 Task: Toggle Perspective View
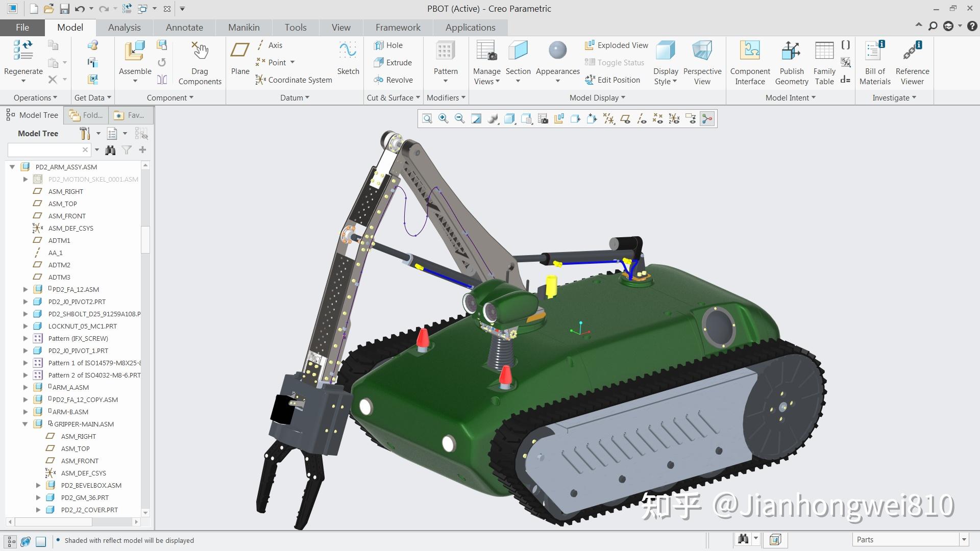(702, 61)
